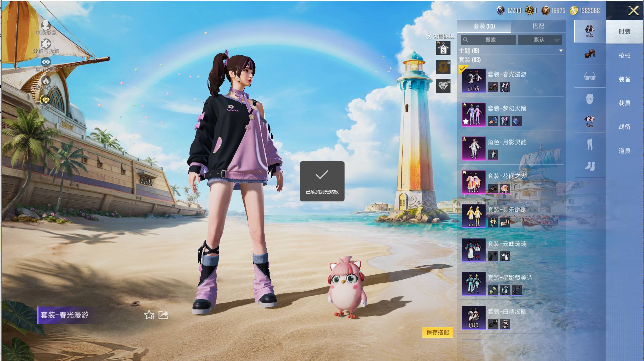Click the 套装 (113) section header

[x=470, y=60]
